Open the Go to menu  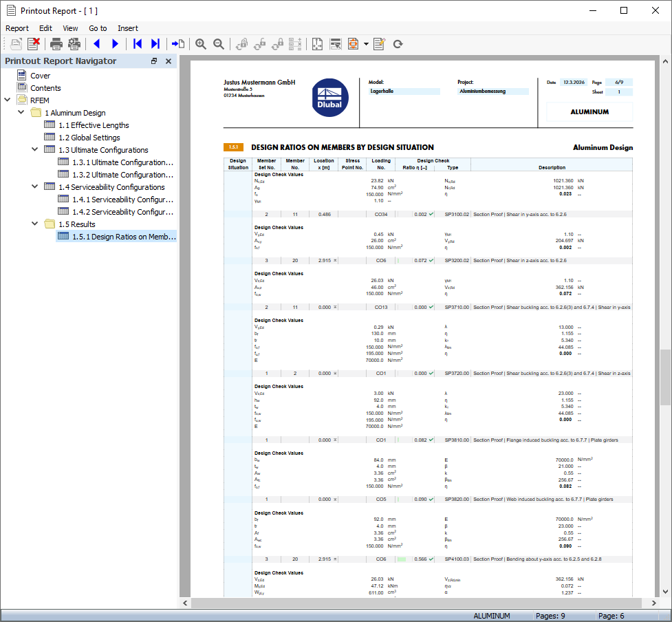[x=98, y=28]
